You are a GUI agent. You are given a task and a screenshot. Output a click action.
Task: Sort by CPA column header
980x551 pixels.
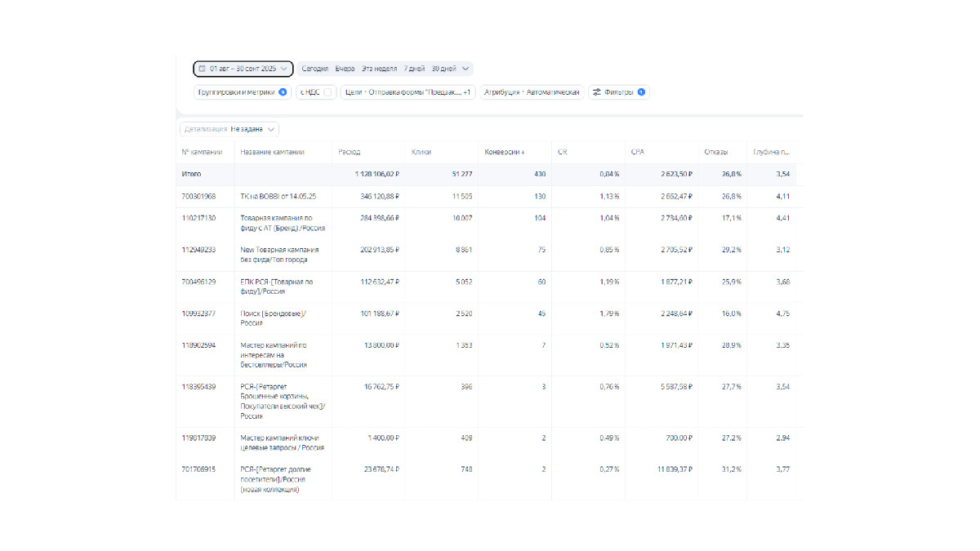(x=638, y=152)
